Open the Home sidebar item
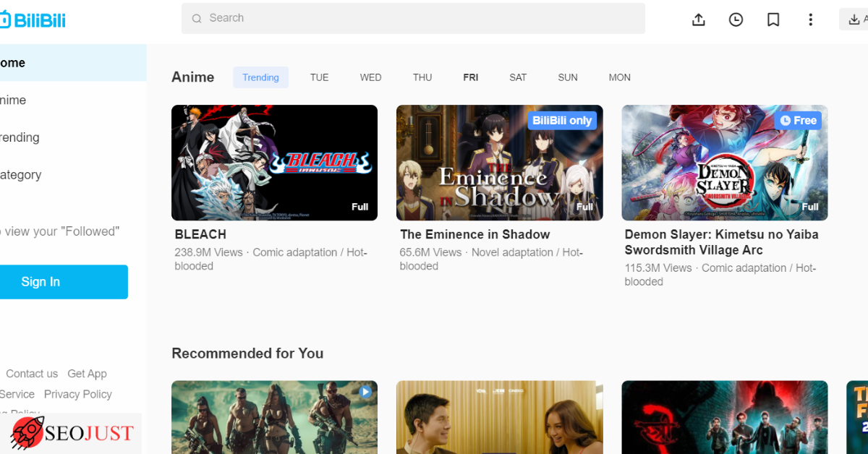This screenshot has width=868, height=454. click(x=73, y=63)
